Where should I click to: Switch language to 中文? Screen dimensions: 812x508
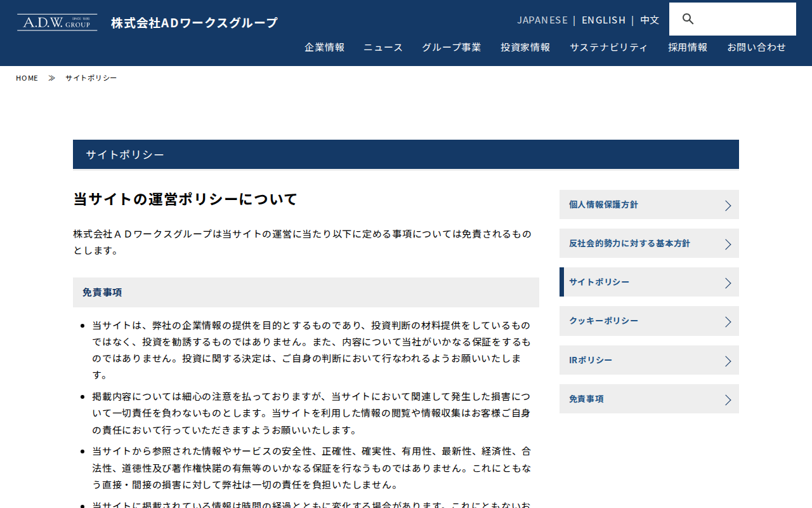click(650, 20)
